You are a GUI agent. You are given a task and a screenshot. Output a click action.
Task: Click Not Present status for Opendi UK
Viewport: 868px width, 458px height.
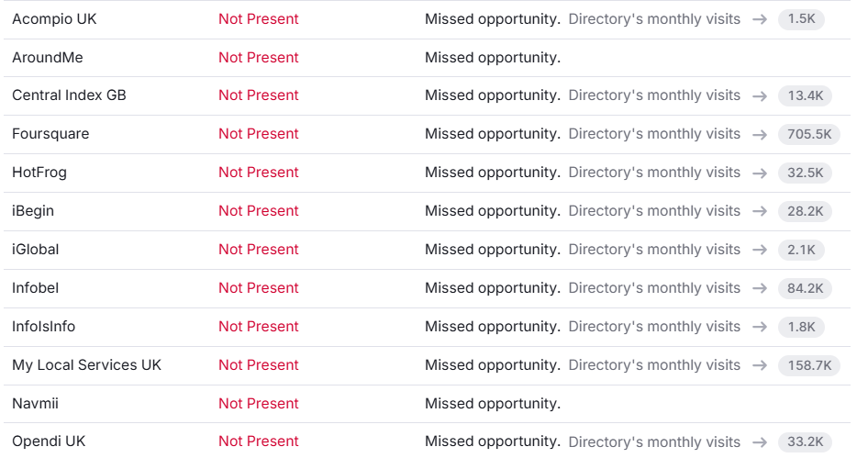(259, 441)
